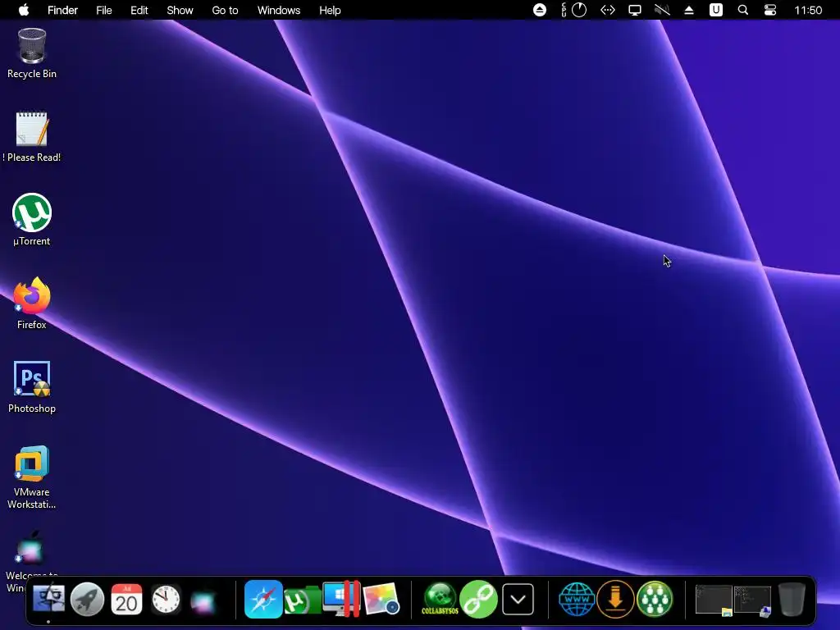
Task: Open the photo Preview icon in dock
Action: (381, 599)
